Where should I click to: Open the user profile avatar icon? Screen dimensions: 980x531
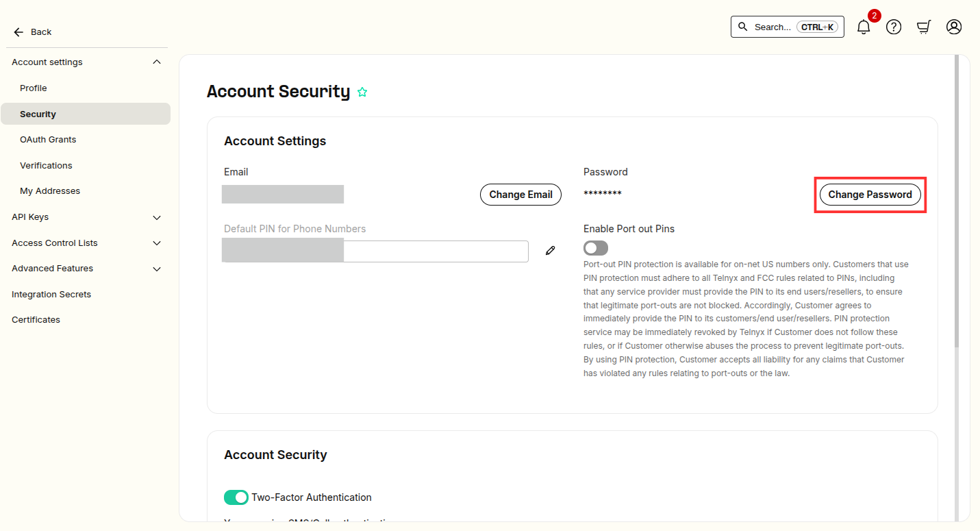(954, 27)
